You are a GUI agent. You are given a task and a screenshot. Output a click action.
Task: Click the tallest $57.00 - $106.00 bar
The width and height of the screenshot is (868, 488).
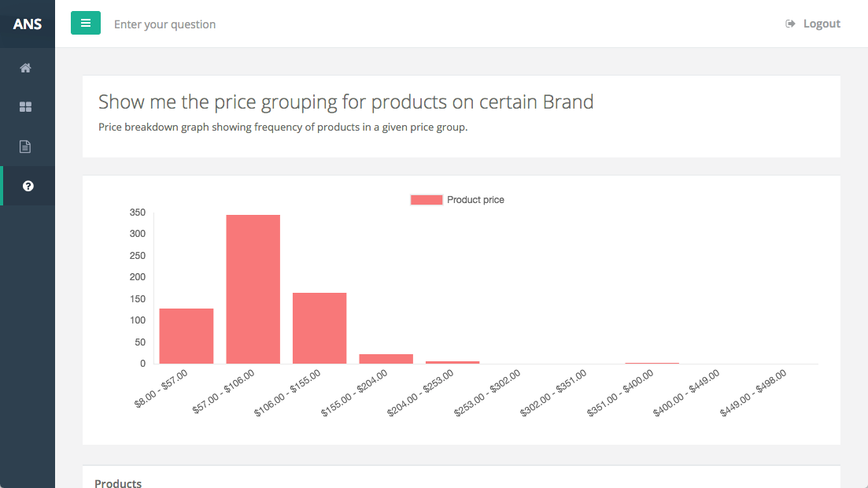click(253, 289)
